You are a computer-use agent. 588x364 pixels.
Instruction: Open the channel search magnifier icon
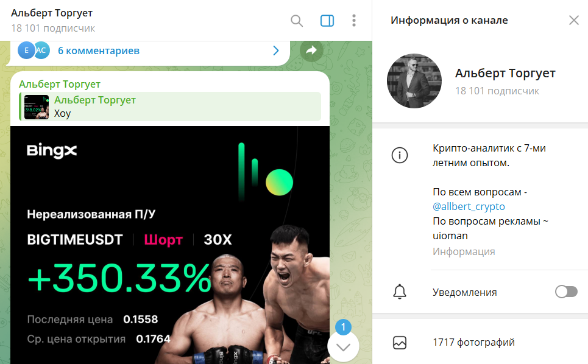(297, 21)
